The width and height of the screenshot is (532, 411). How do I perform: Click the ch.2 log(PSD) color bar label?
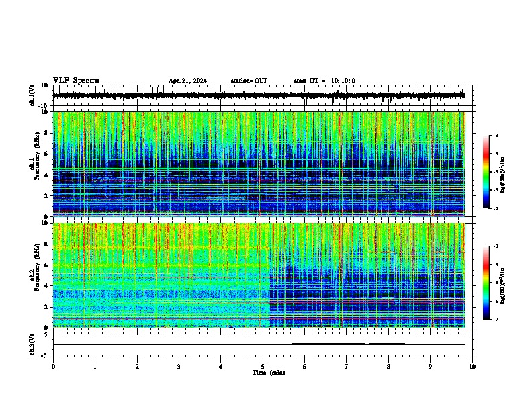(x=502, y=285)
